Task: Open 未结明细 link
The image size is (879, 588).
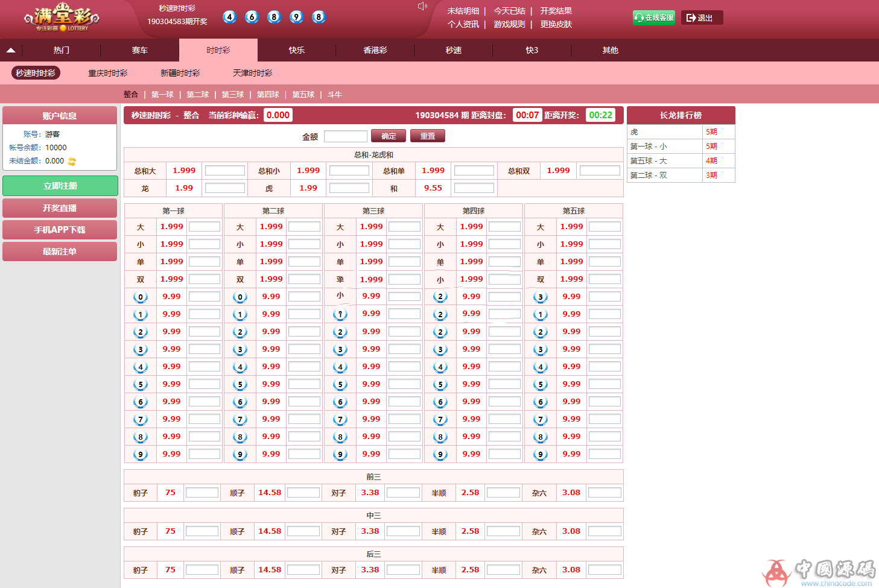Action: point(463,11)
